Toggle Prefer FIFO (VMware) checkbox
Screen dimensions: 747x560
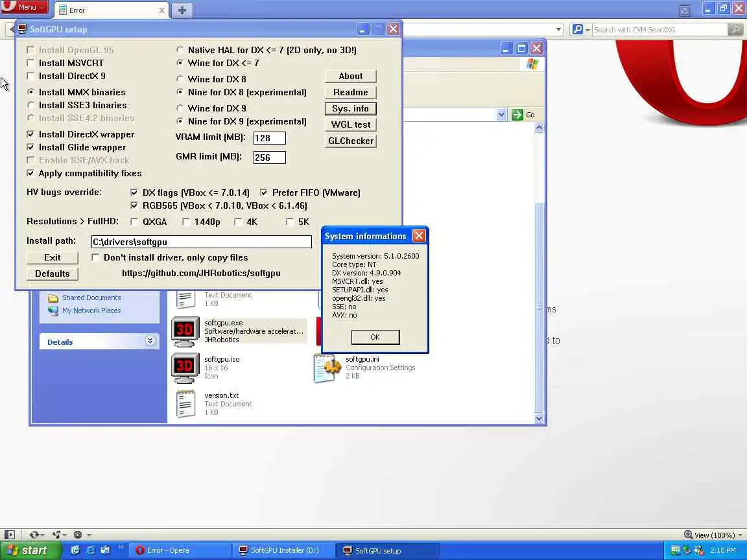tap(264, 193)
